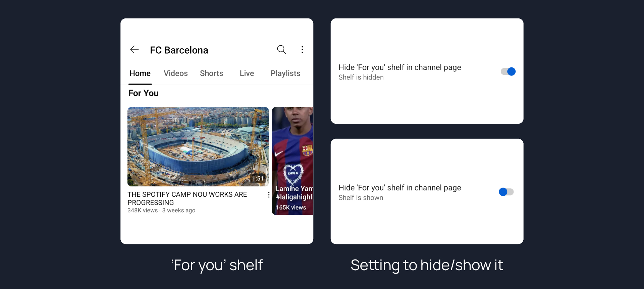Open the channel's three-dot overflow menu

click(302, 50)
